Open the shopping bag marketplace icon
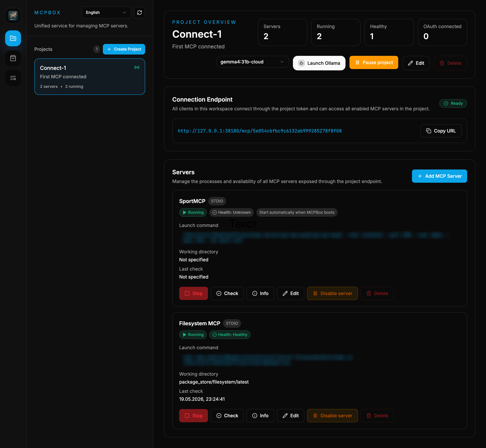Viewport: 486px width, 448px height. [13, 58]
